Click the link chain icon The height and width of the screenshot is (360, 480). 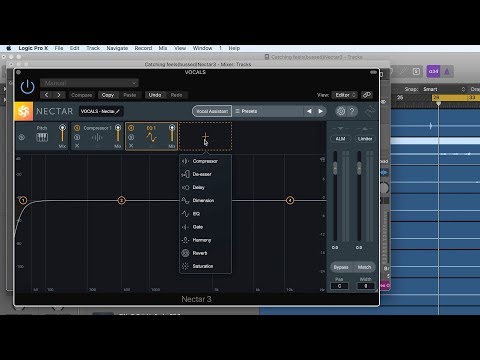point(367,95)
